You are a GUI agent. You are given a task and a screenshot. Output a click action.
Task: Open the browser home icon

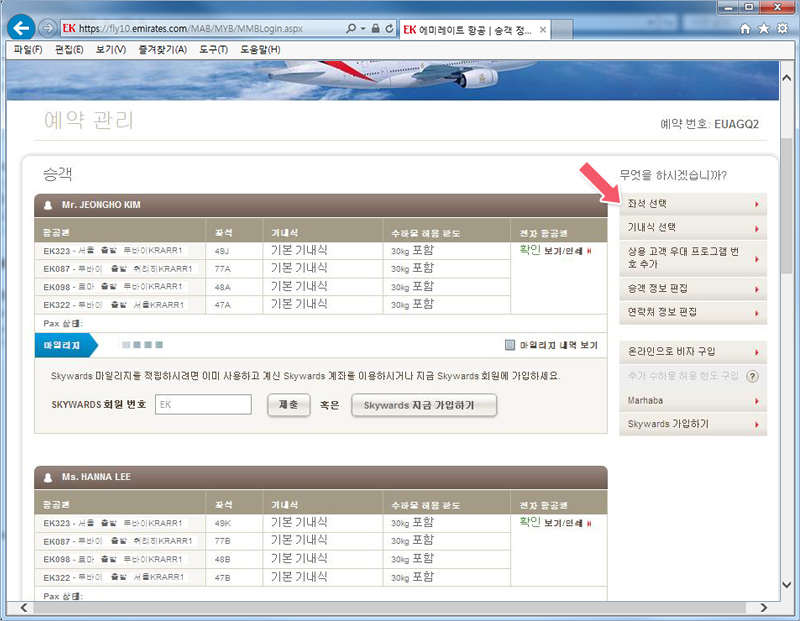click(745, 29)
